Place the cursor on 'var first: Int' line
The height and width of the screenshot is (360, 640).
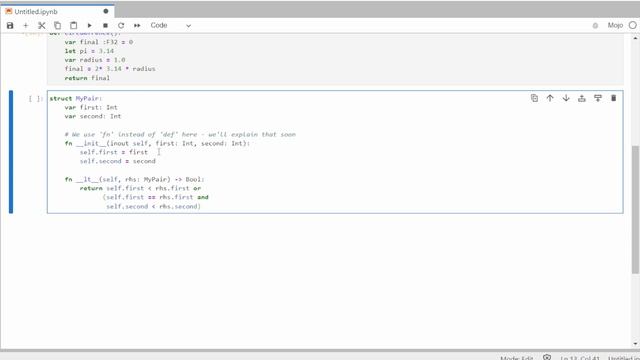pyautogui.click(x=91, y=107)
